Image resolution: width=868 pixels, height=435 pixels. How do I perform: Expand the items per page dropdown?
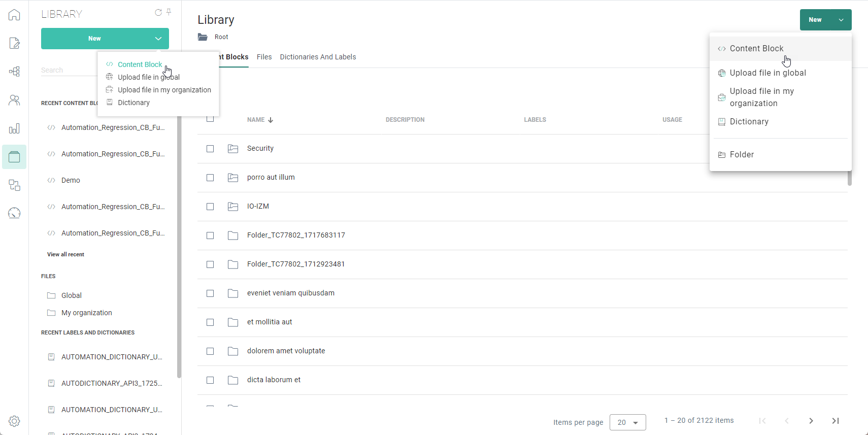pos(628,422)
